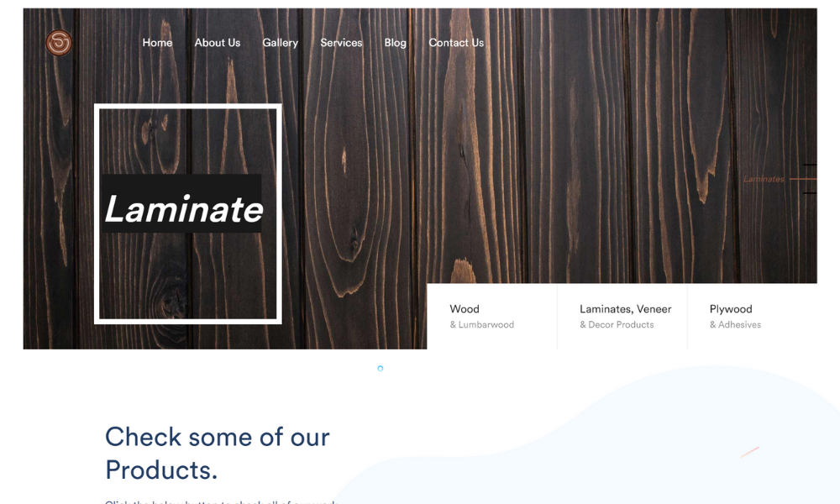
Task: Click the blue loading spinner dot
Action: [381, 369]
